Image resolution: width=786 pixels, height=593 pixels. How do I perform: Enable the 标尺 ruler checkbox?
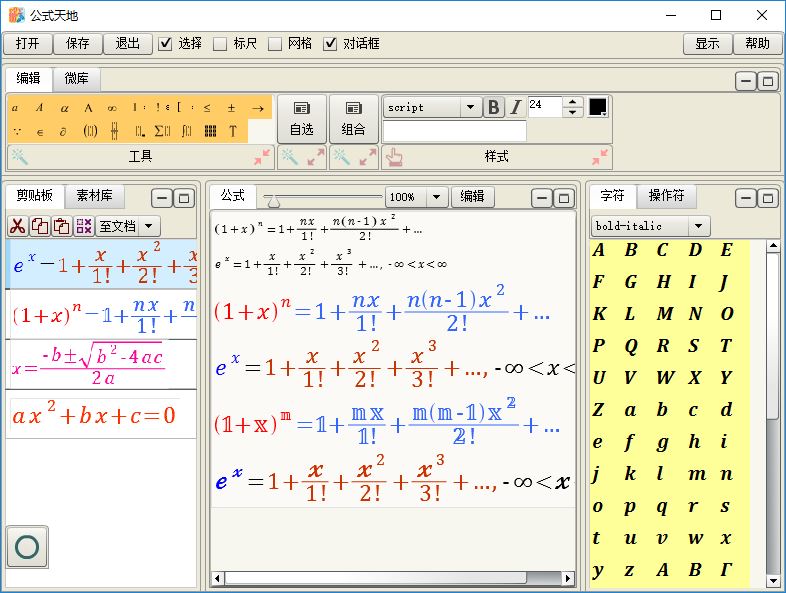point(220,44)
